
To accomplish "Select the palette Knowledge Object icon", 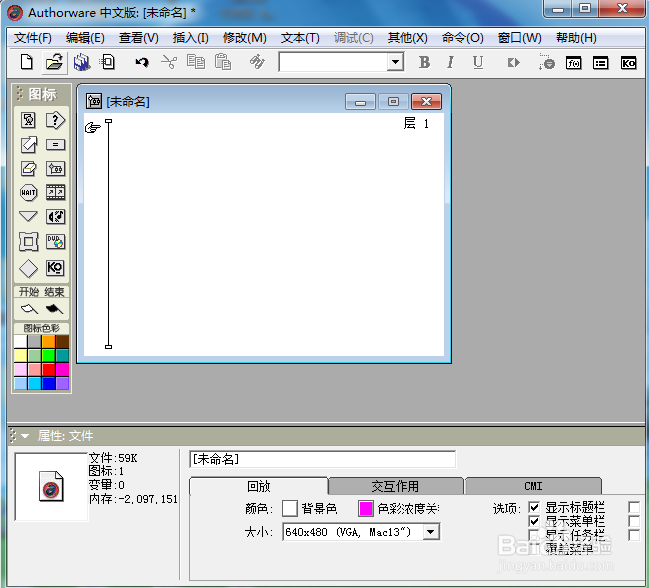I will (55, 268).
